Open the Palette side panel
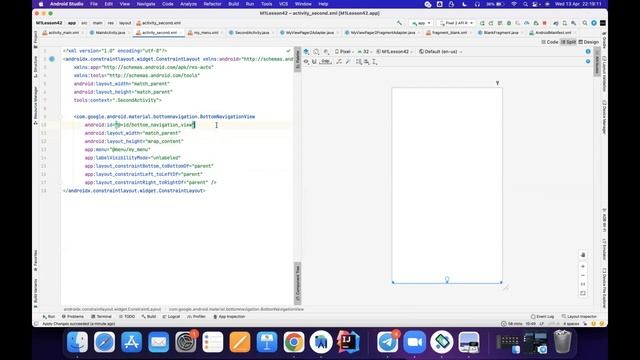This screenshot has height=360, width=640. pos(298,58)
